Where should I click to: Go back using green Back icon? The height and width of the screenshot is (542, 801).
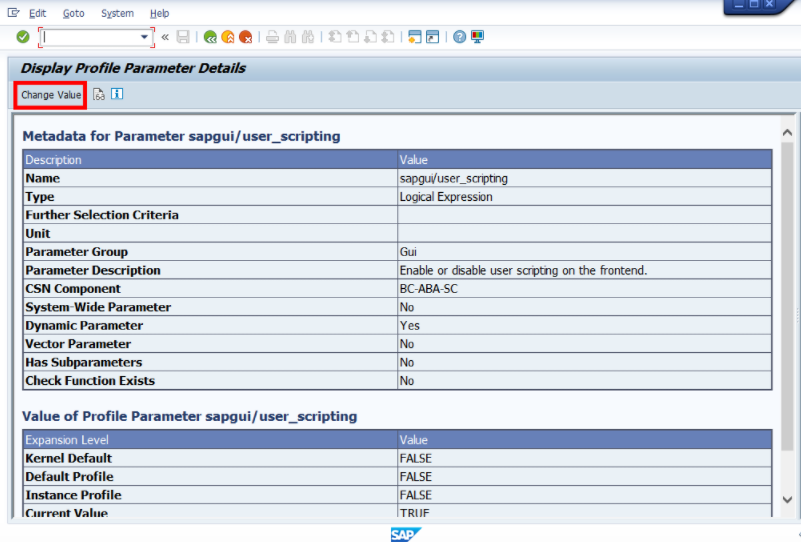[210, 37]
